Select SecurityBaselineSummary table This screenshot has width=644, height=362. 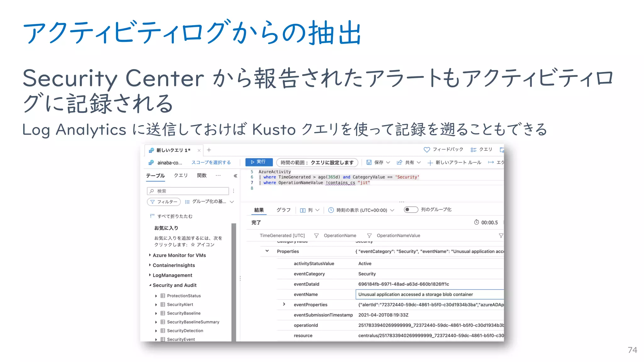[x=193, y=322]
